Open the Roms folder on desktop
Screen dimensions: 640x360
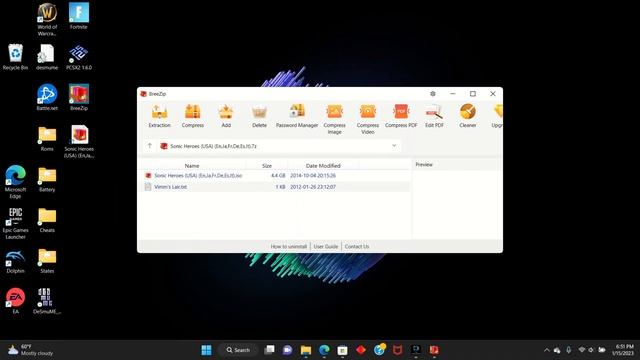[47, 138]
